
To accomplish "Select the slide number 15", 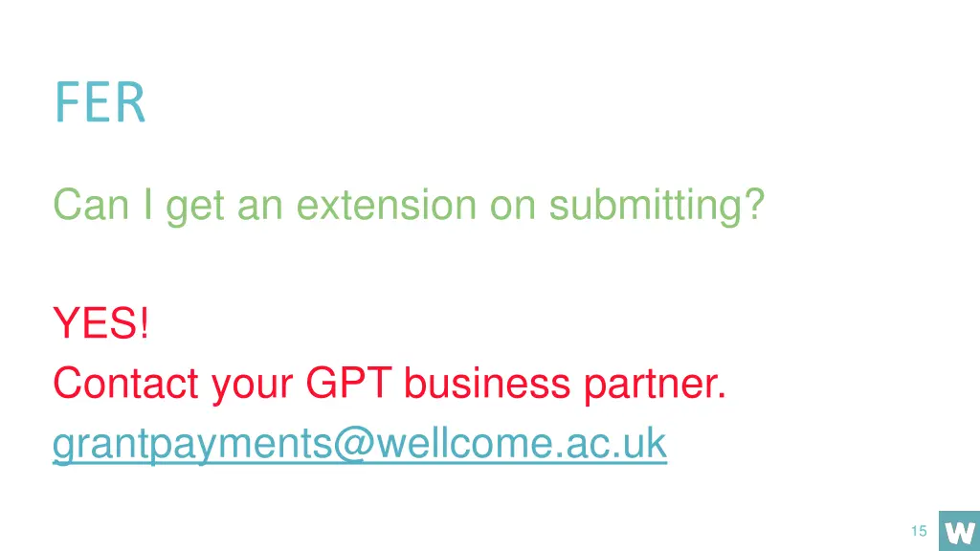I will point(919,531).
